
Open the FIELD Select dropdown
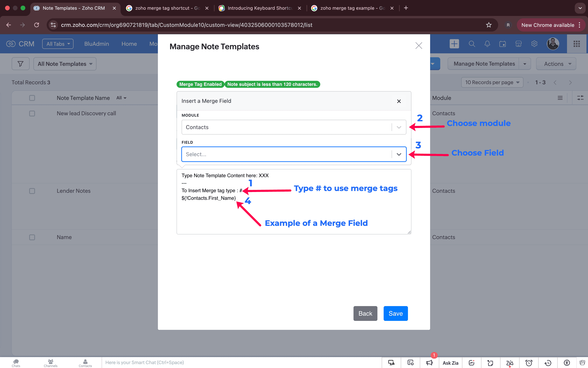pos(294,154)
